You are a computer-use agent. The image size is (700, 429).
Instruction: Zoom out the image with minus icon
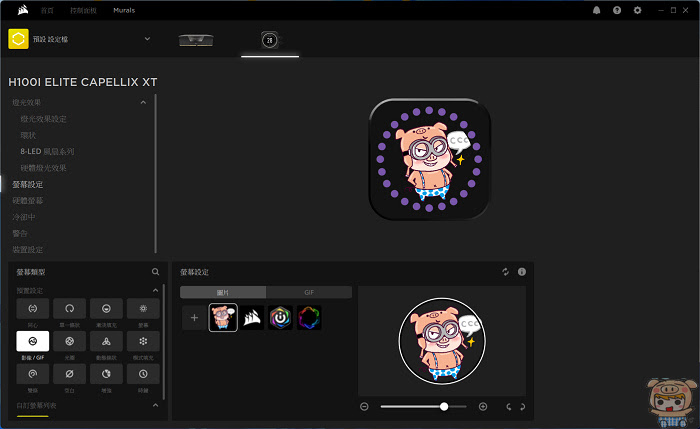pyautogui.click(x=364, y=407)
